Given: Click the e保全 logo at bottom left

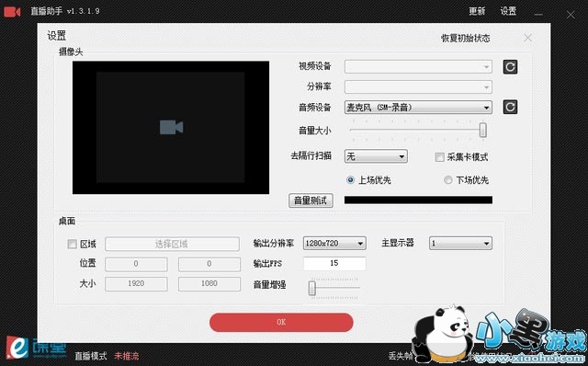Looking at the screenshot, I should tap(17, 347).
